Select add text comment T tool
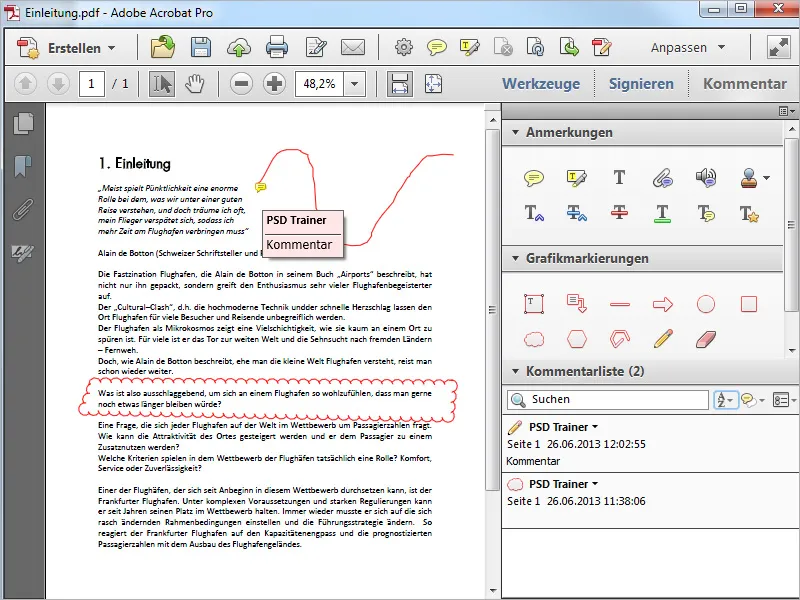The width and height of the screenshot is (800, 600). click(619, 178)
